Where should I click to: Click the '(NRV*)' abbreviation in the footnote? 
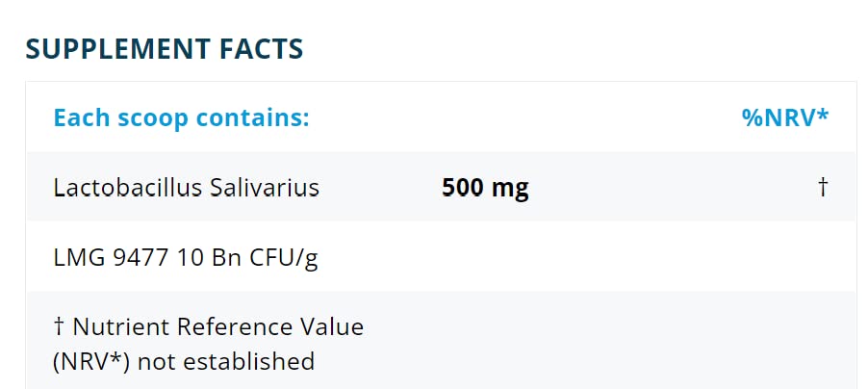point(91,361)
